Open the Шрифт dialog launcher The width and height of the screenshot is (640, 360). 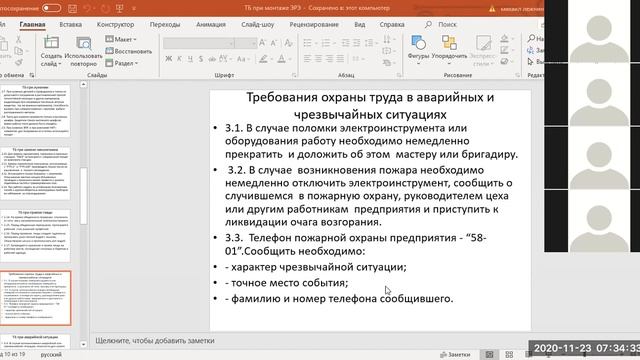pyautogui.click(x=294, y=76)
